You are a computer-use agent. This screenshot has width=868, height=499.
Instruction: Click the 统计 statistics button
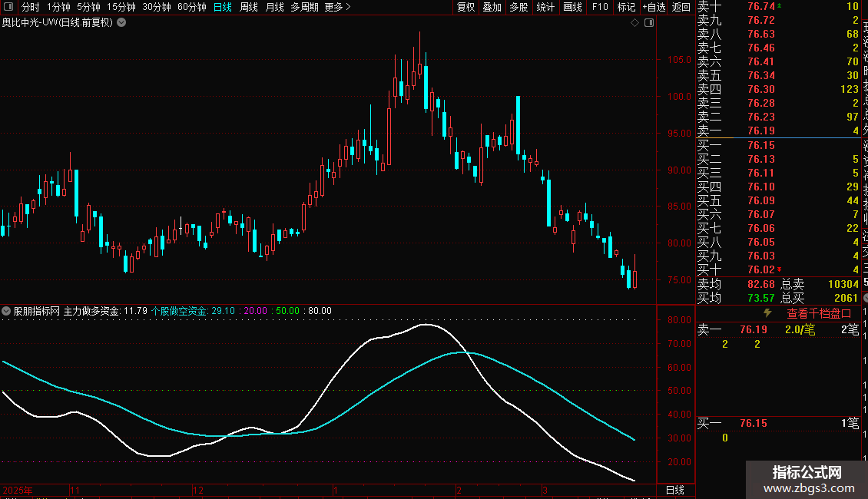click(x=545, y=7)
